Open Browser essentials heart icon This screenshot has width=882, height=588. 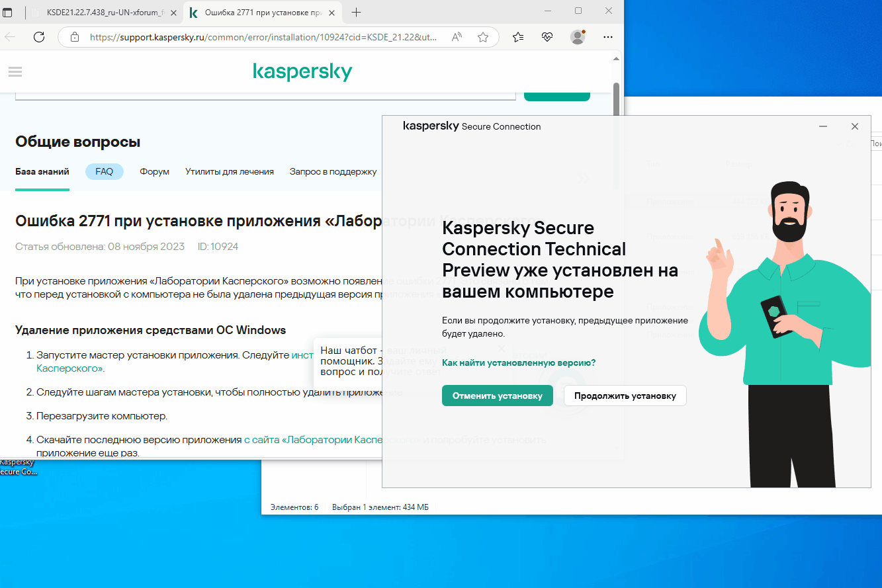point(547,37)
